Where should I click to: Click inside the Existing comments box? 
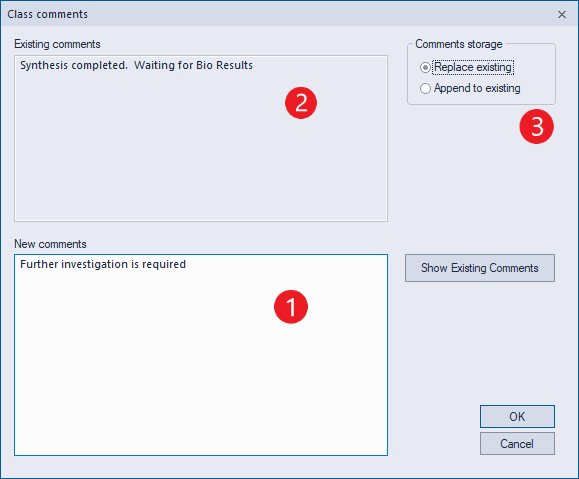coord(201,138)
